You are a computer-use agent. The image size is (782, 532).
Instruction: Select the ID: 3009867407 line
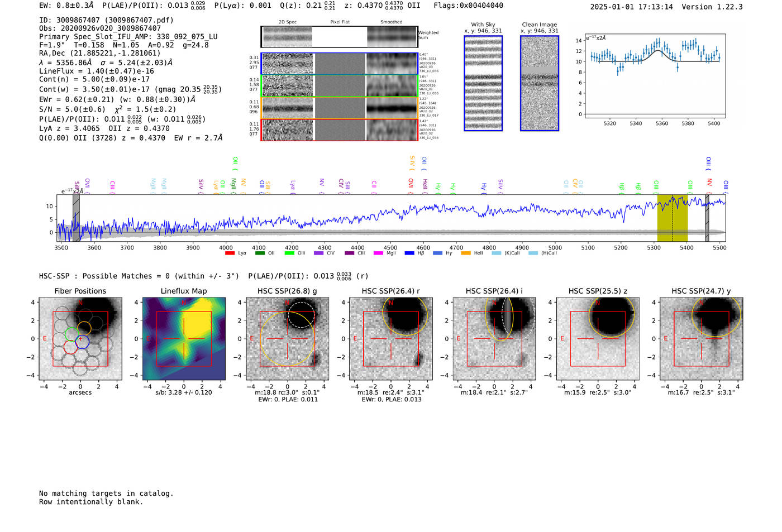click(x=106, y=20)
